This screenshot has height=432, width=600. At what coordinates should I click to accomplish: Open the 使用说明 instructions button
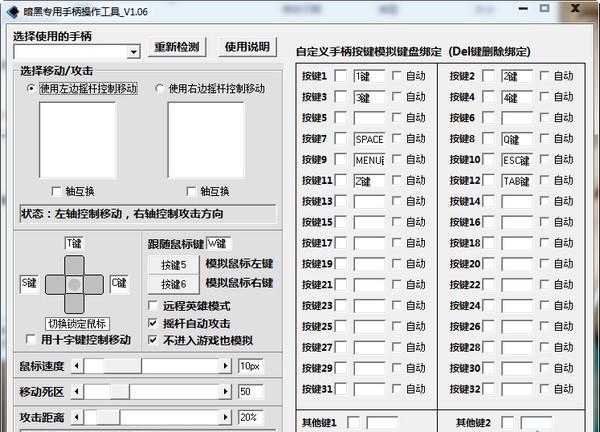pyautogui.click(x=247, y=47)
